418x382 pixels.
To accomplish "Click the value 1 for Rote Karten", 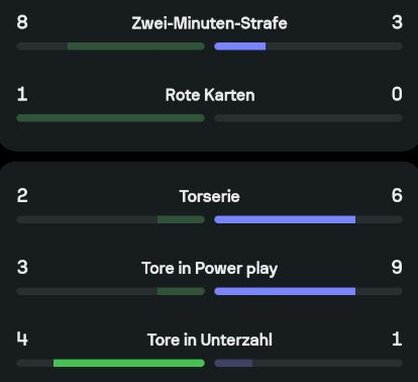I will pyautogui.click(x=22, y=94).
